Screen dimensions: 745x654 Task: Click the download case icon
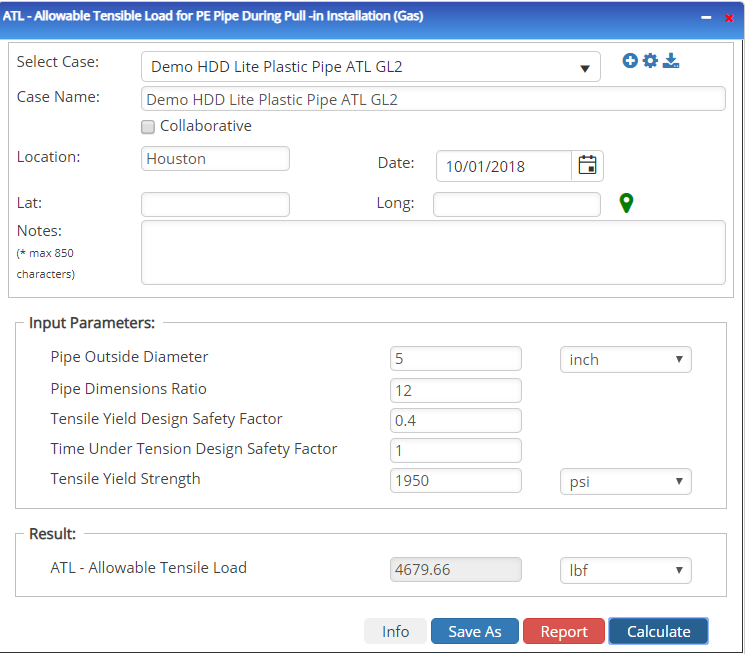point(671,61)
